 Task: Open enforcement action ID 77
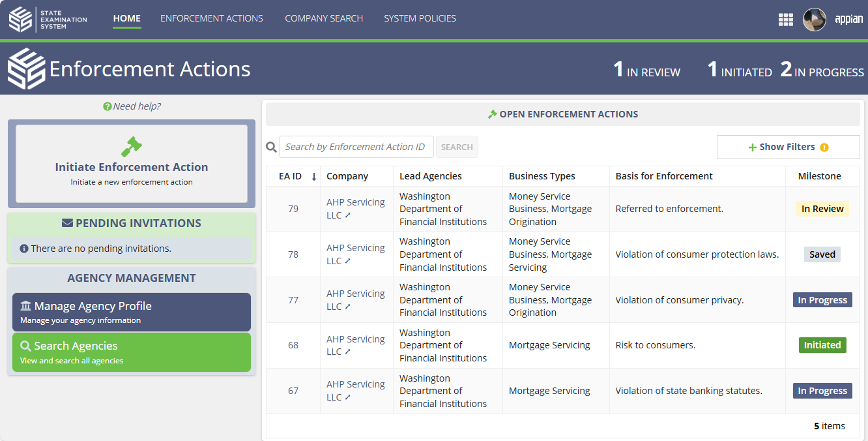coord(293,300)
